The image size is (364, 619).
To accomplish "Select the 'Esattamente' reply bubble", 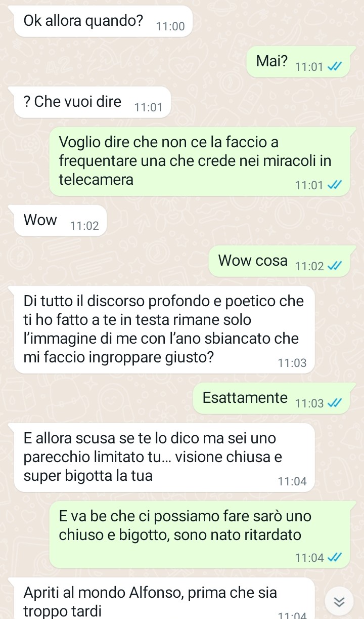I will [271, 398].
